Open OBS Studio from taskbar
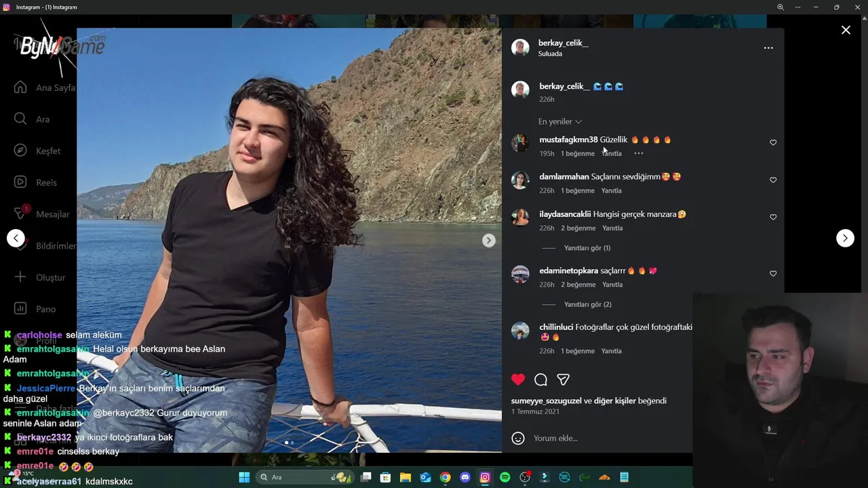Image resolution: width=868 pixels, height=488 pixels. (525, 477)
